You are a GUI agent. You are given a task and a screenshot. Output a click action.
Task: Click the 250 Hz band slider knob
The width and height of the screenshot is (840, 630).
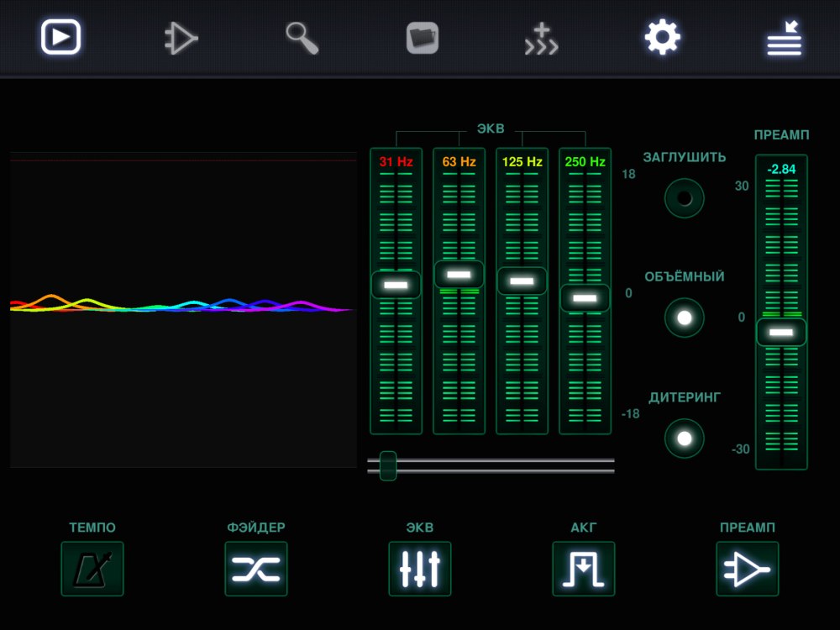(585, 298)
